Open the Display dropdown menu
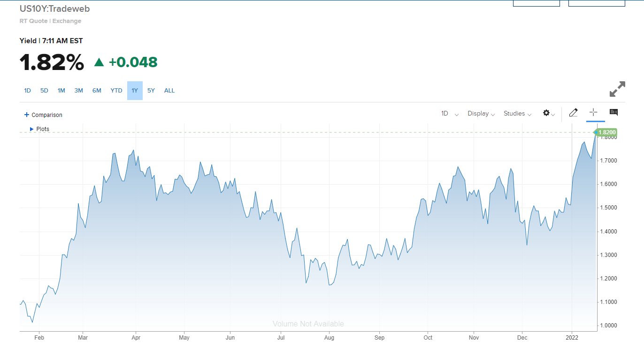 (481, 114)
